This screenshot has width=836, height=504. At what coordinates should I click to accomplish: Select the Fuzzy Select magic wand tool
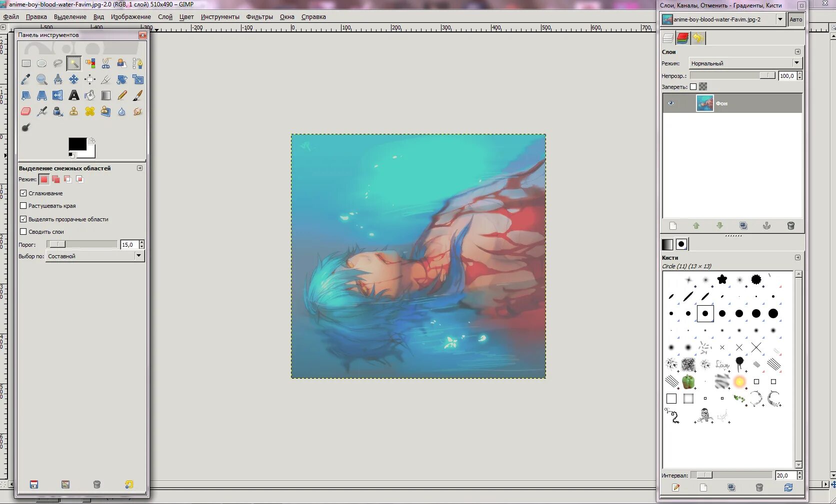pyautogui.click(x=74, y=63)
